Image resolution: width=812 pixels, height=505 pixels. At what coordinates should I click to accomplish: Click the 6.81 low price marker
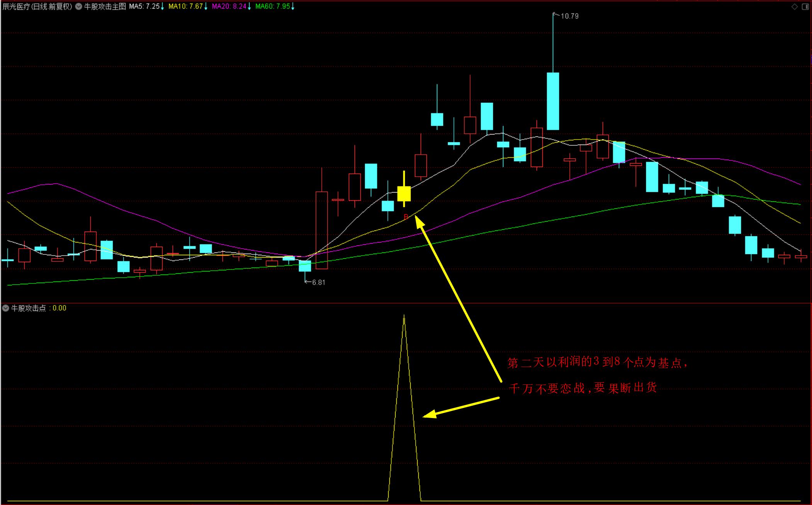(318, 283)
